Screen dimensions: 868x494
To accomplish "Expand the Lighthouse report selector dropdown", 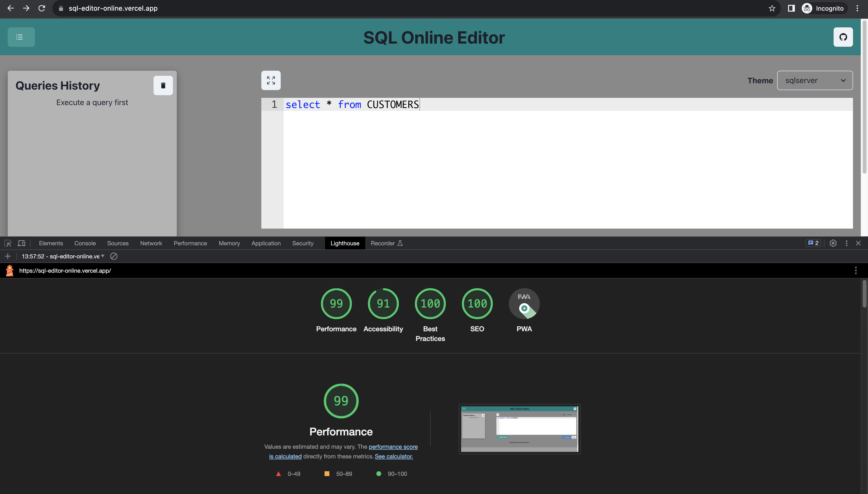I will point(63,256).
